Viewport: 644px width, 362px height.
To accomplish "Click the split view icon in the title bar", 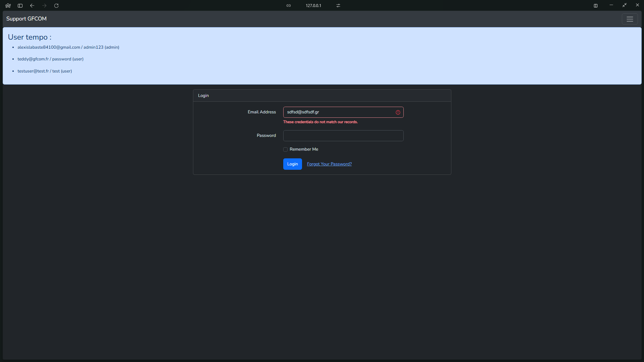I will click(x=596, y=6).
